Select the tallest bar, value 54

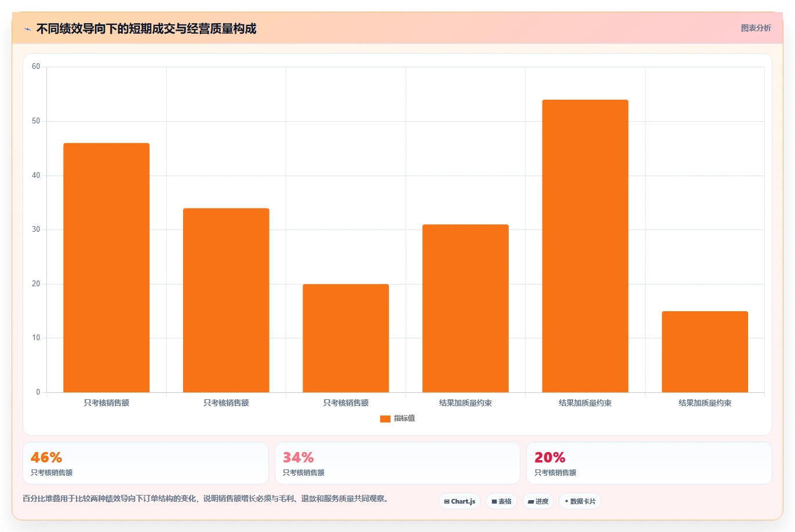[x=585, y=246]
